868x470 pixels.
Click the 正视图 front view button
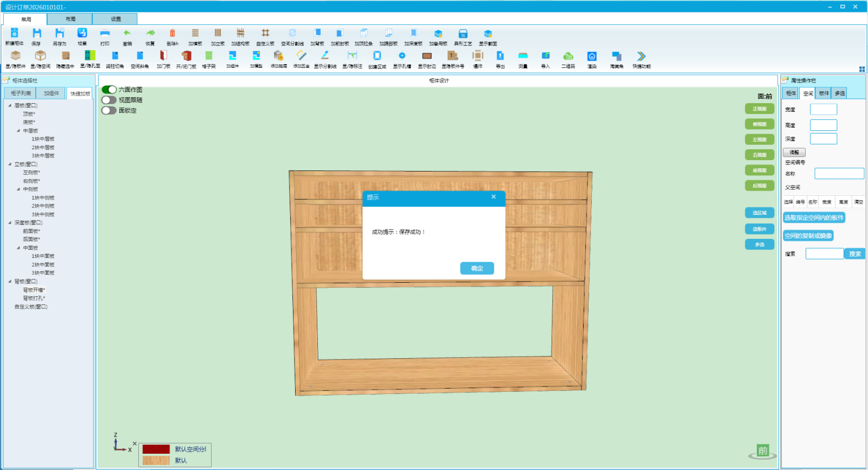(x=759, y=109)
